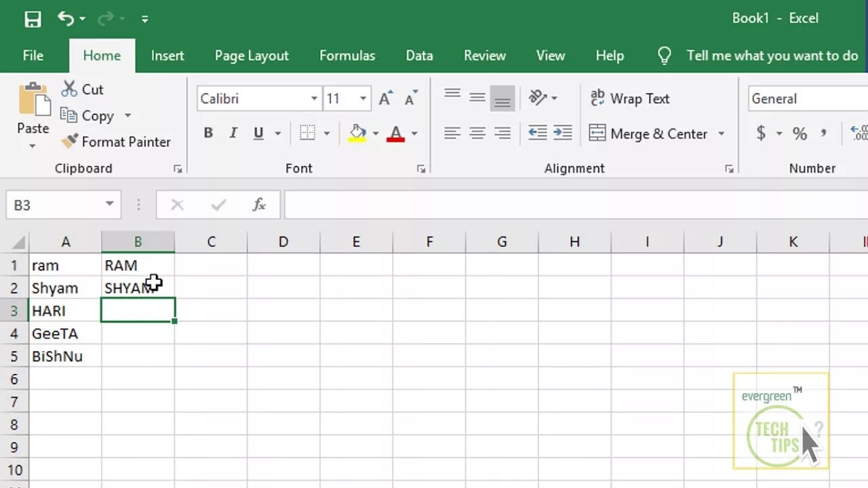Open the Page Layout tab
This screenshot has width=868, height=488.
click(252, 56)
